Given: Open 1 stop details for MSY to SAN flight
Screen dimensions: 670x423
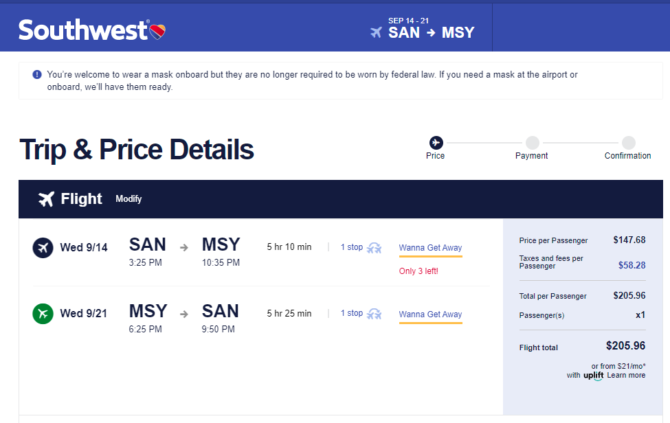Looking at the screenshot, I should 352,313.
